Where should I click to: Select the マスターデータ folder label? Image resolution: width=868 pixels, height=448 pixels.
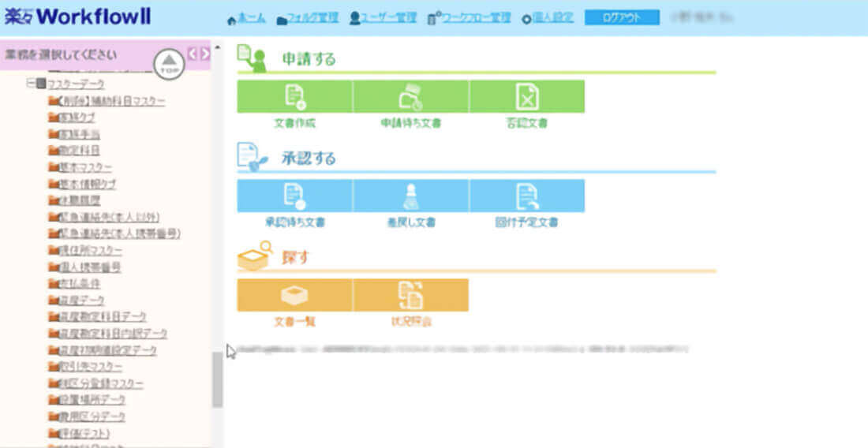(x=76, y=84)
